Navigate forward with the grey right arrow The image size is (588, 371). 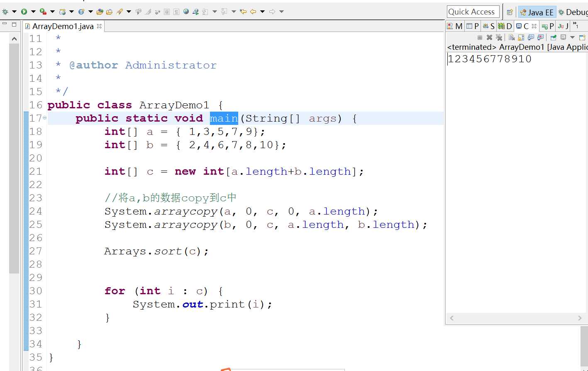[x=272, y=12]
